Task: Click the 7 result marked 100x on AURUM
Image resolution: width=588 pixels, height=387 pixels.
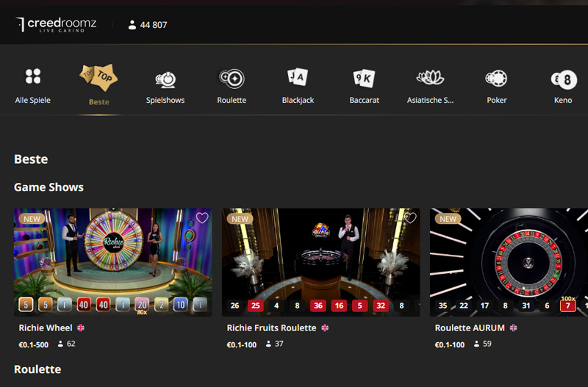Action: [x=567, y=305]
